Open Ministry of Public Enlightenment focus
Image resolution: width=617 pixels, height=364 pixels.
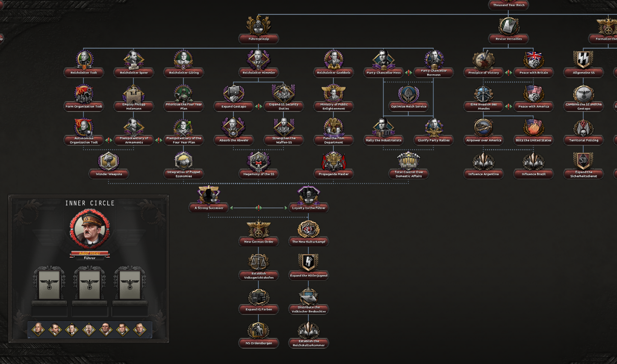334,97
